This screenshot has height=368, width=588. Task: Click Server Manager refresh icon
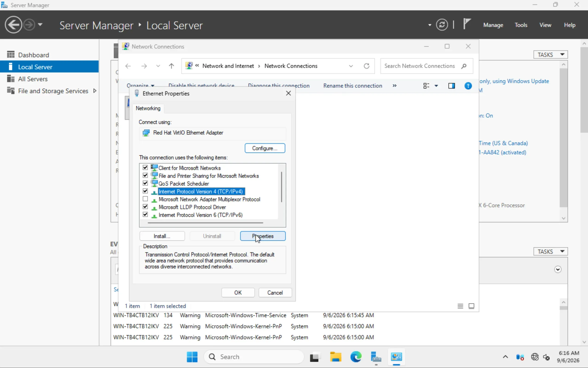(x=442, y=25)
